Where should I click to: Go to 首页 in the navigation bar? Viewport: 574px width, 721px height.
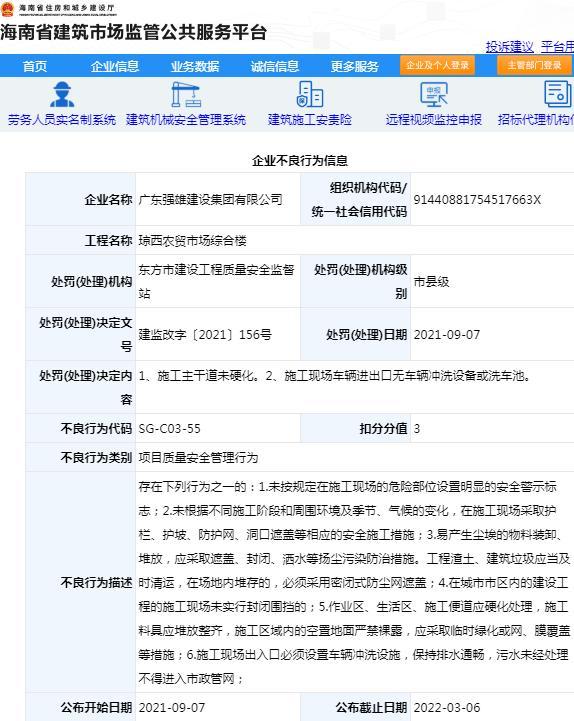pos(35,67)
